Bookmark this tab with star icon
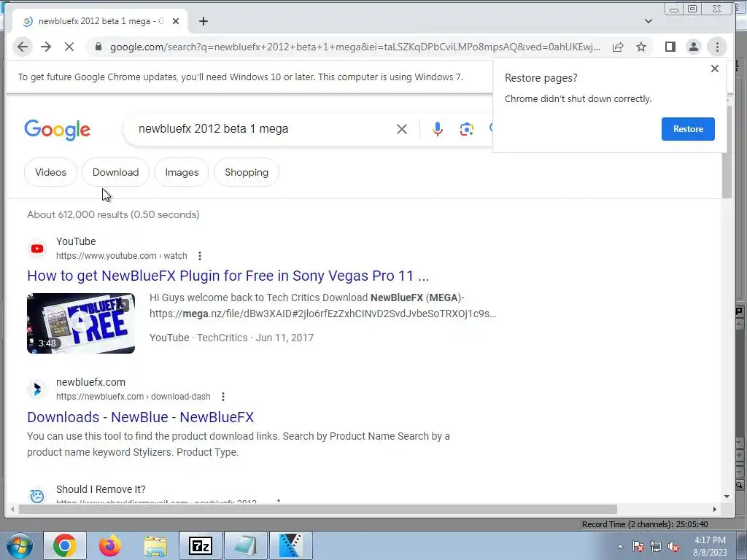Image resolution: width=747 pixels, height=560 pixels. coord(641,47)
